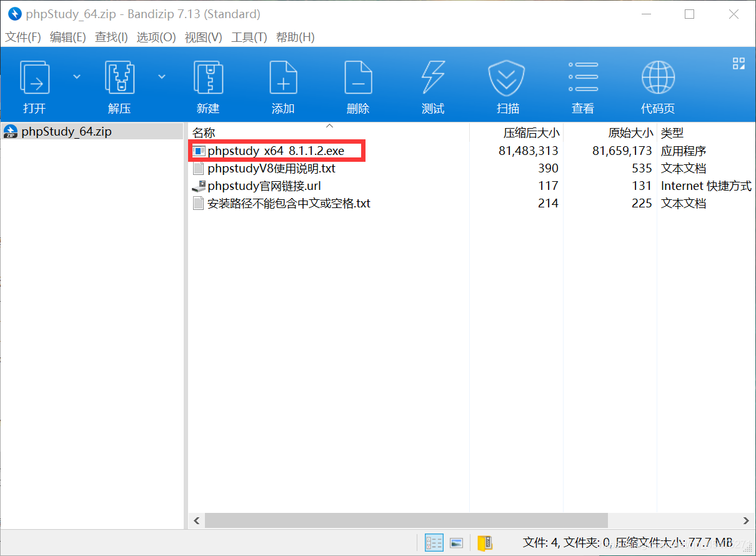
Task: Click compressed size 214 cell
Action: (x=548, y=203)
